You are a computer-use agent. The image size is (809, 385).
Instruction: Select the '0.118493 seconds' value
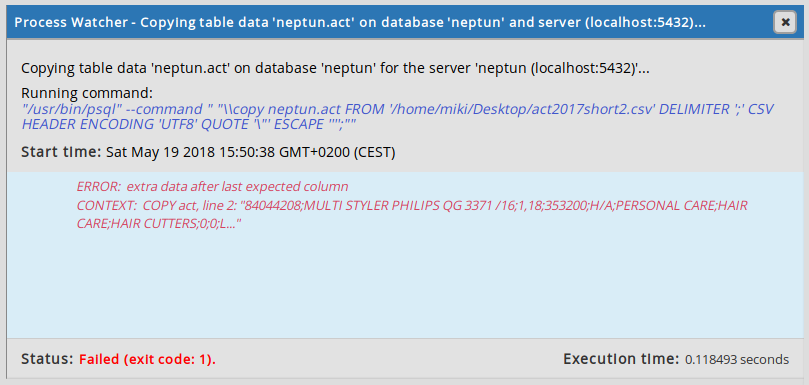coord(737,360)
